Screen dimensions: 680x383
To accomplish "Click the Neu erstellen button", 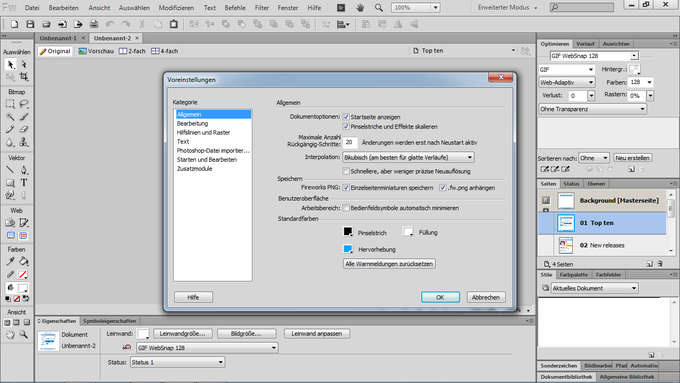I will [632, 158].
